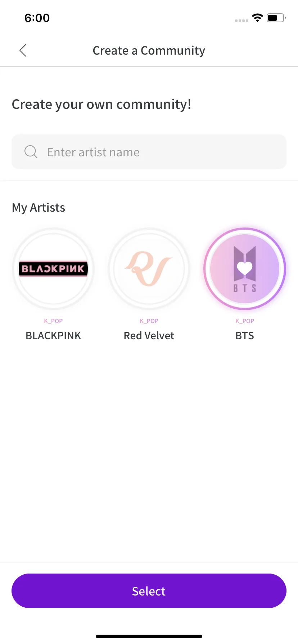Tap the cellular signal dots indicator
The width and height of the screenshot is (298, 644).
[241, 20]
